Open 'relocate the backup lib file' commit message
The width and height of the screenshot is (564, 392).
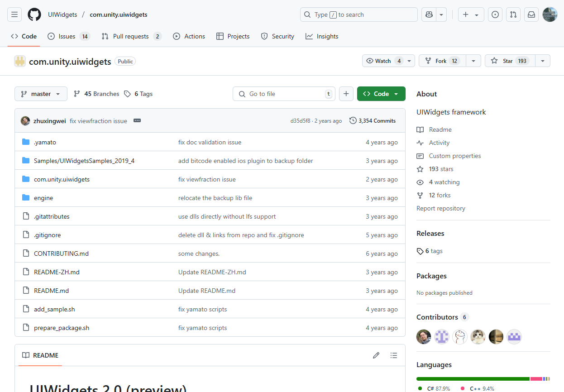pos(215,198)
